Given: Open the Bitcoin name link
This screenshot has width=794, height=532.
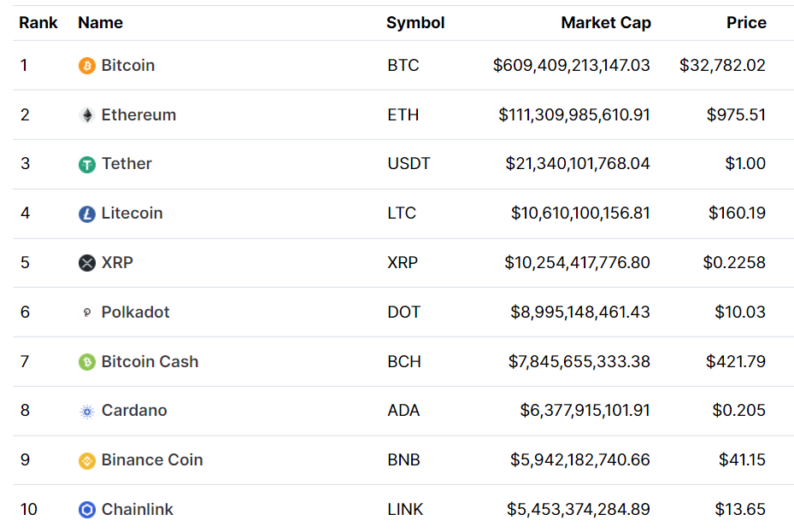Looking at the screenshot, I should (127, 66).
